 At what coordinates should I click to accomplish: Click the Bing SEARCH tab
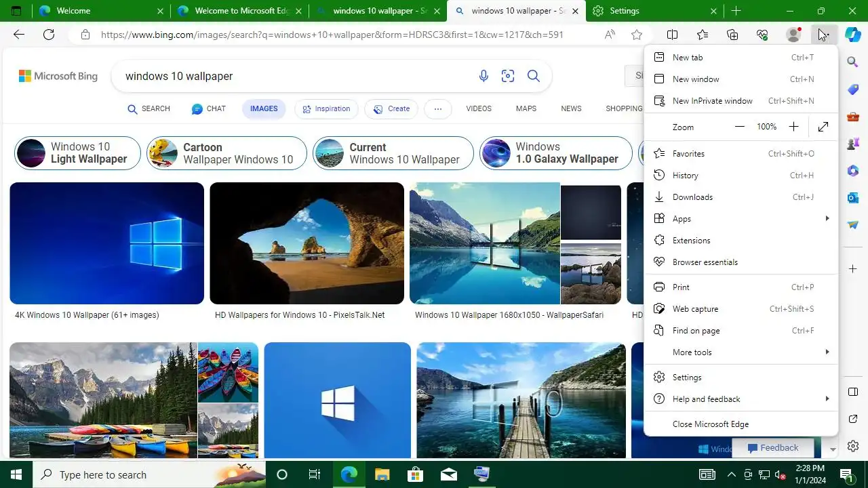(x=149, y=108)
